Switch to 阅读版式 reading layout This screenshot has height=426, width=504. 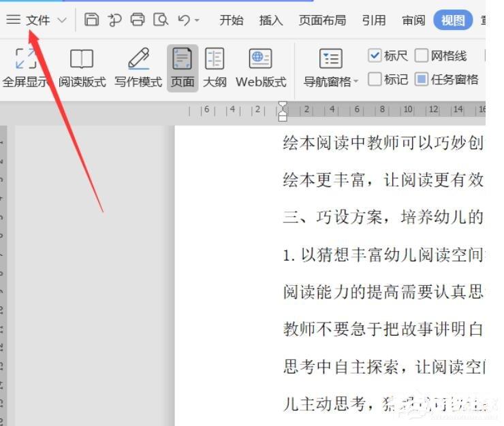coord(82,68)
